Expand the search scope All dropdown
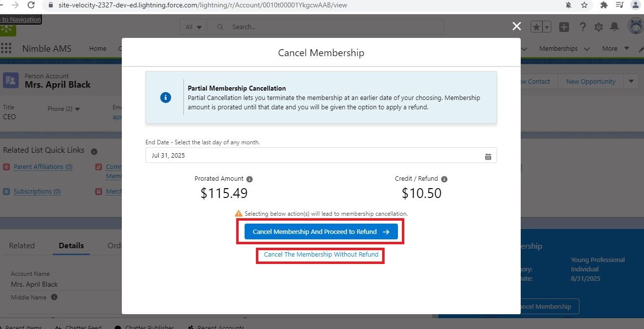 pyautogui.click(x=193, y=27)
